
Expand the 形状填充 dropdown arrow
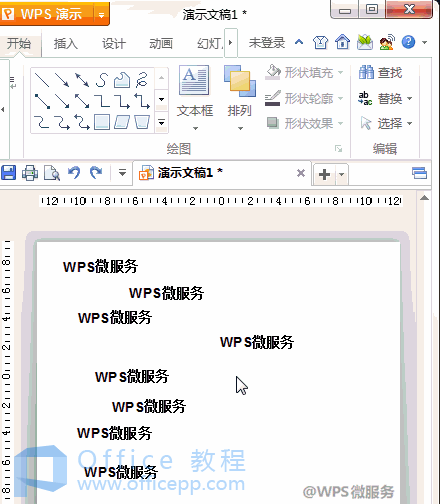(x=340, y=72)
